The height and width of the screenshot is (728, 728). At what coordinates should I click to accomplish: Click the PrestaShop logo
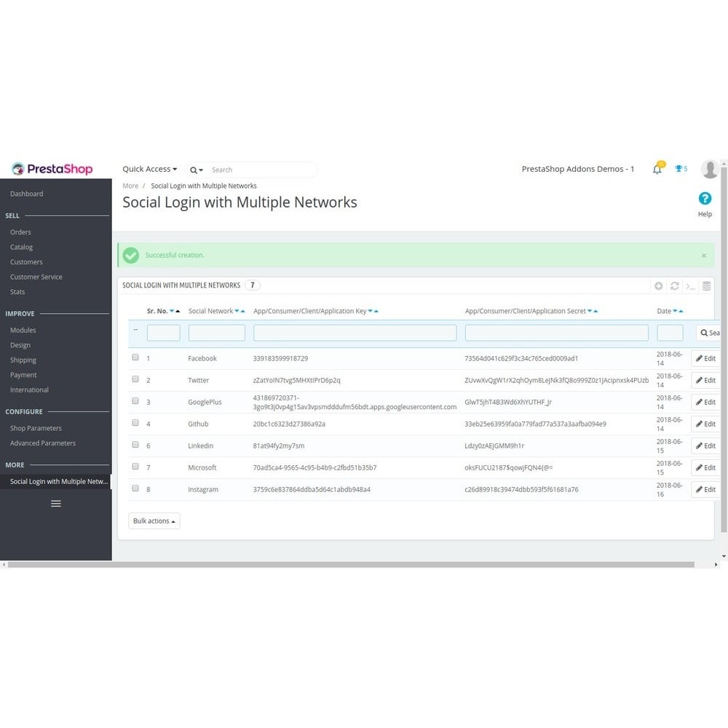(x=52, y=169)
